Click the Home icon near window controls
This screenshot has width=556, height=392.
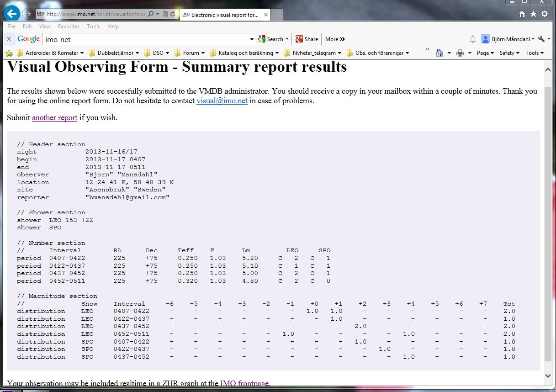[522, 14]
